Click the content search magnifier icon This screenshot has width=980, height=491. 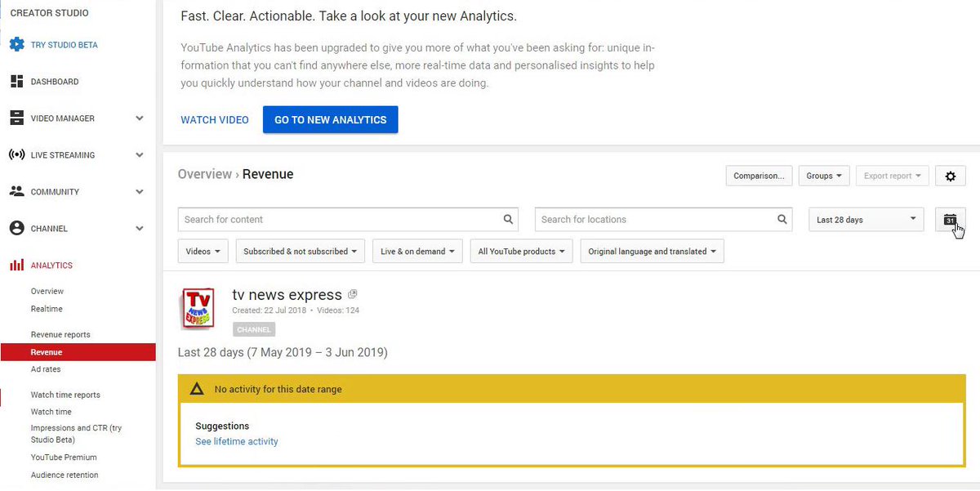(509, 219)
